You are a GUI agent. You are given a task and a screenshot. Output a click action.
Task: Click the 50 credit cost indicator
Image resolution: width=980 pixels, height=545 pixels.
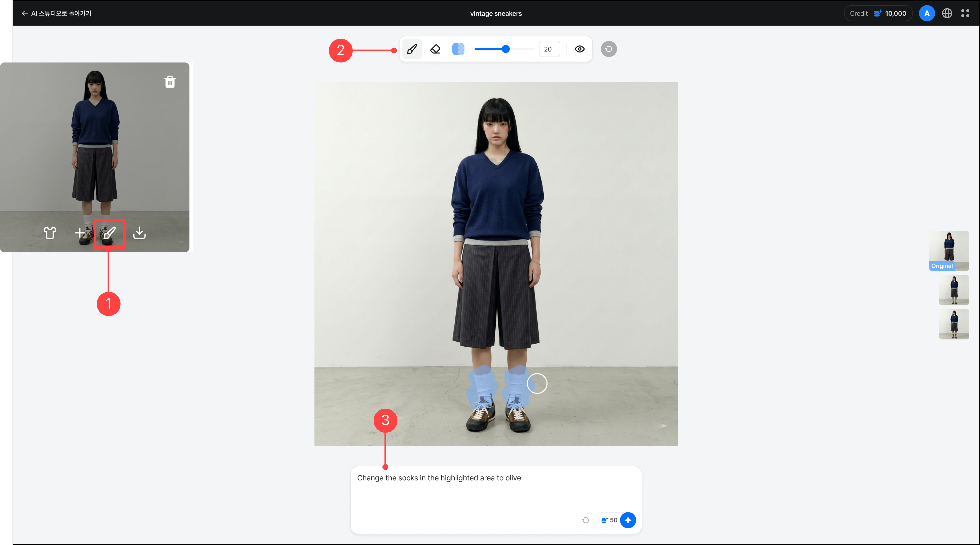(x=609, y=520)
